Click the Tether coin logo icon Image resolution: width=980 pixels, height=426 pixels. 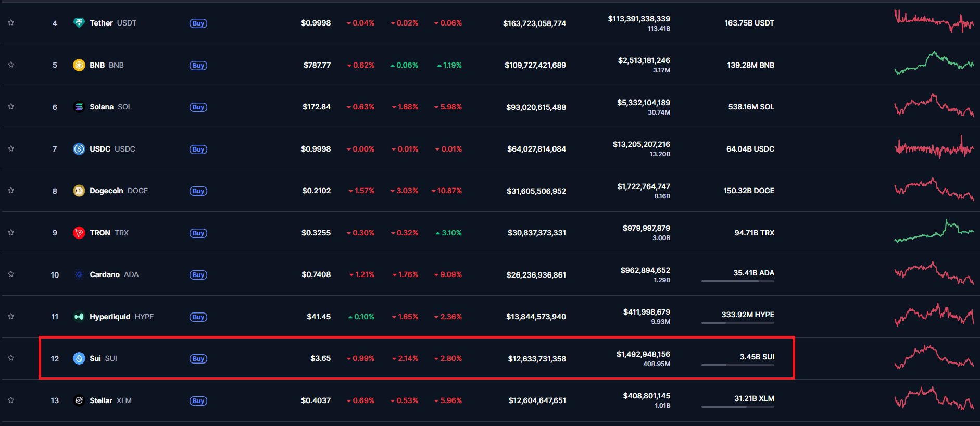tap(79, 23)
